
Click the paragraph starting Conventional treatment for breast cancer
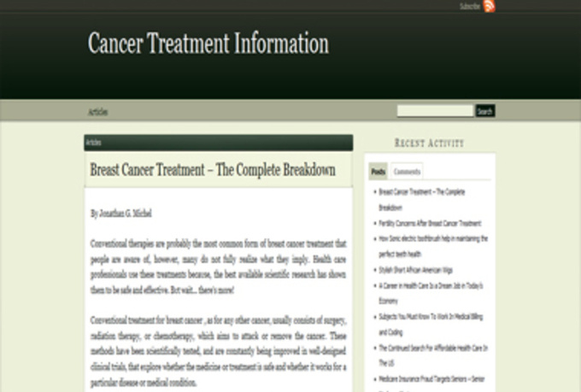click(218, 351)
